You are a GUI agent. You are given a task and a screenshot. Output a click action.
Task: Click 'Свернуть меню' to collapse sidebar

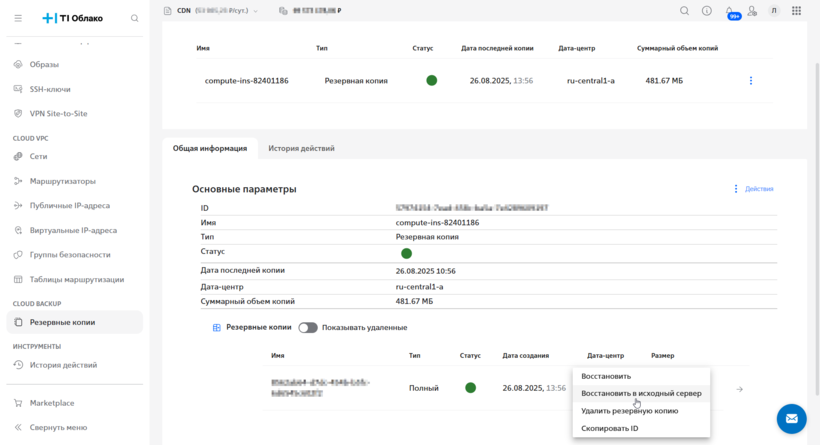click(x=57, y=427)
